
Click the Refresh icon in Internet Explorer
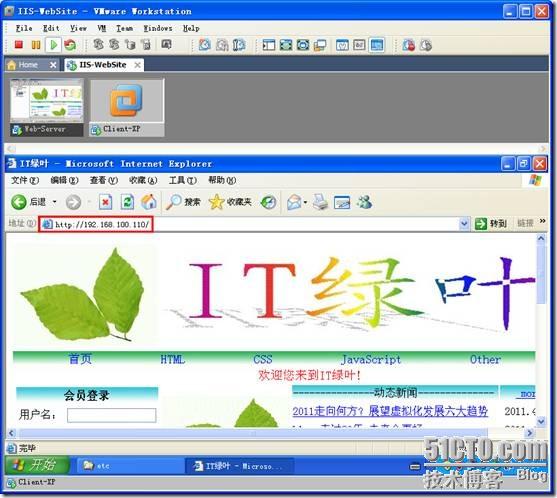point(128,202)
